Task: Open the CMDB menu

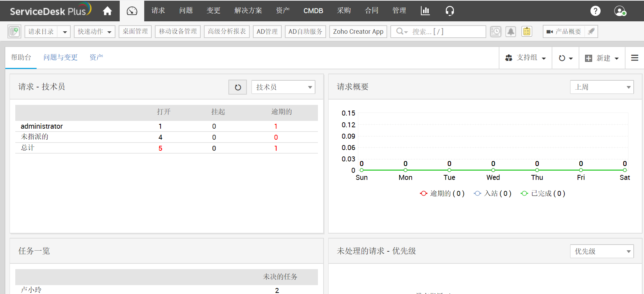Action: click(x=313, y=11)
